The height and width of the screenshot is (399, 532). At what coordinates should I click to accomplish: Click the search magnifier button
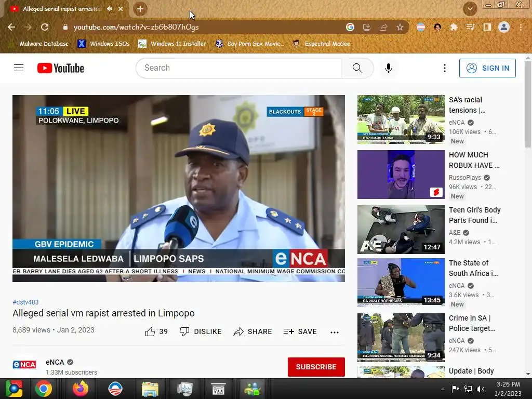[357, 68]
